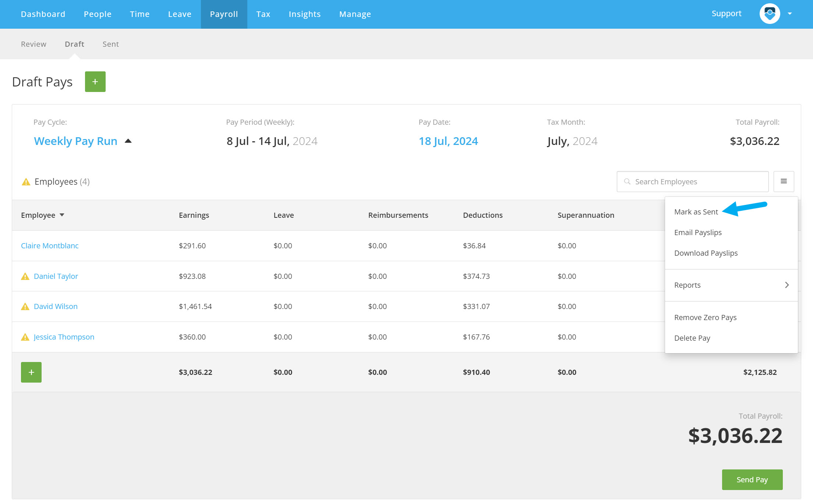Click the Send Pay button

pos(752,480)
